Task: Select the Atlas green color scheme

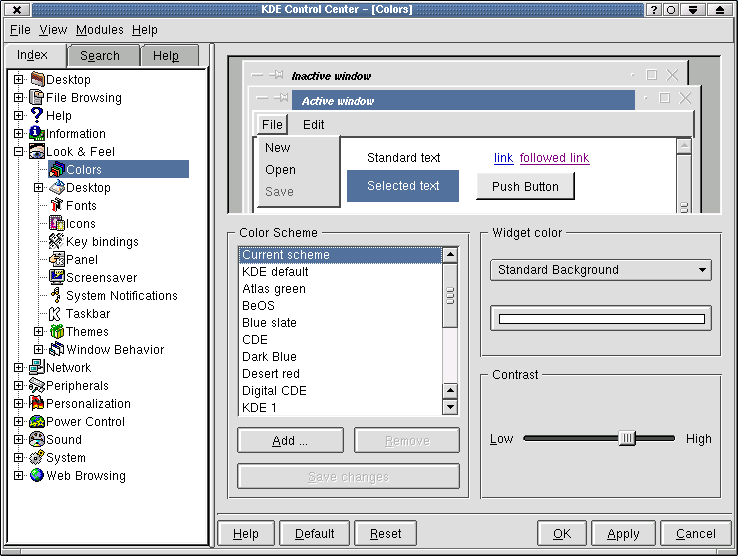Action: 340,289
